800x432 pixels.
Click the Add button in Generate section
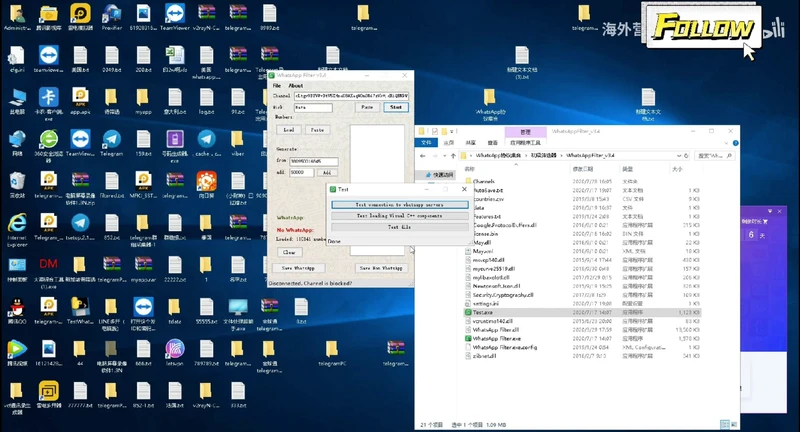pos(327,172)
